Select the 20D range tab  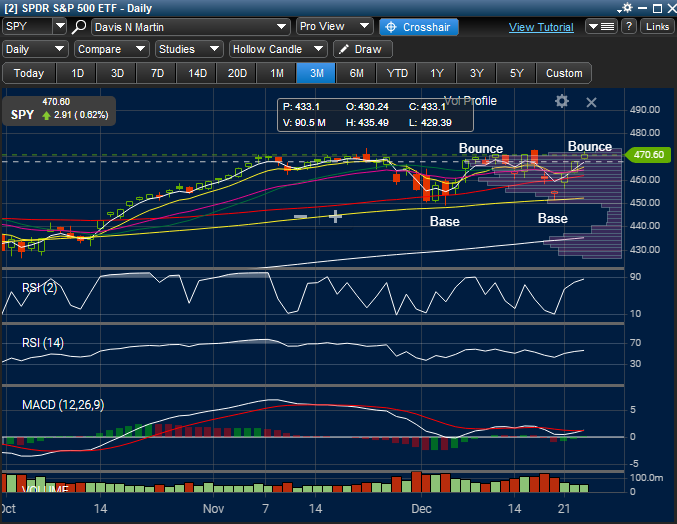click(x=237, y=73)
